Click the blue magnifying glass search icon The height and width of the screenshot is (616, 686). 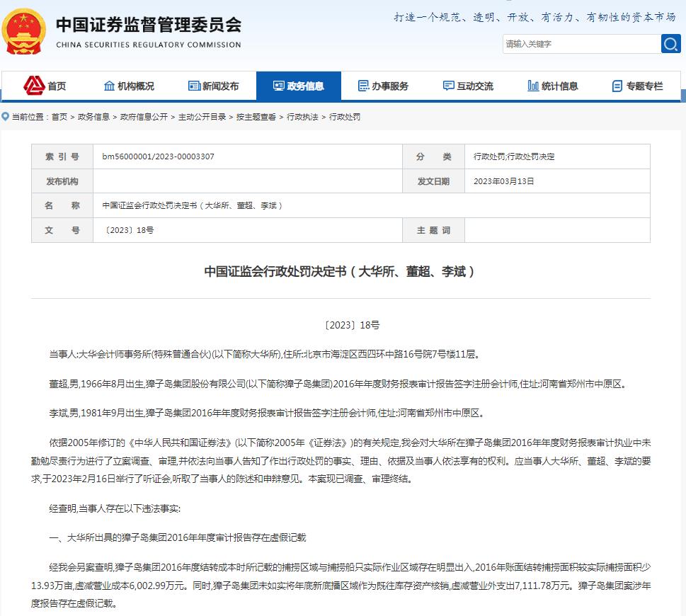670,44
